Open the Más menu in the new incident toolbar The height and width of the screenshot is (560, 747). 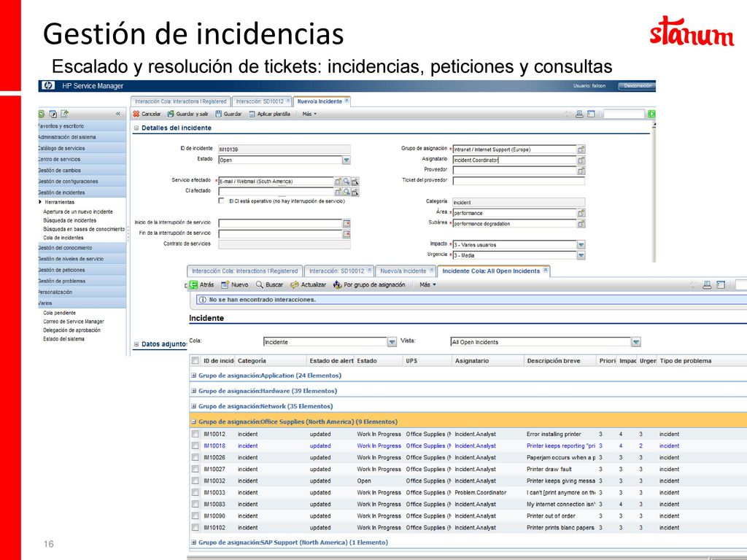309,114
